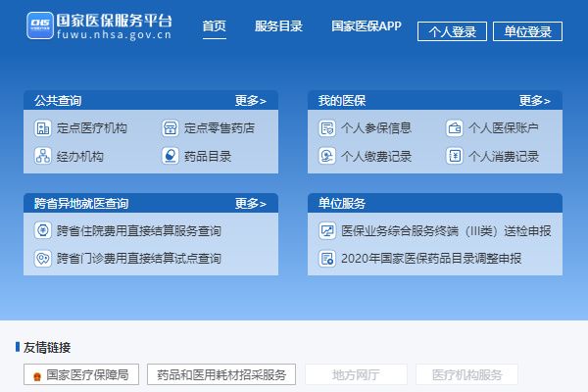Click the national emblem icon beside 国家医疗保障局

coord(37,376)
